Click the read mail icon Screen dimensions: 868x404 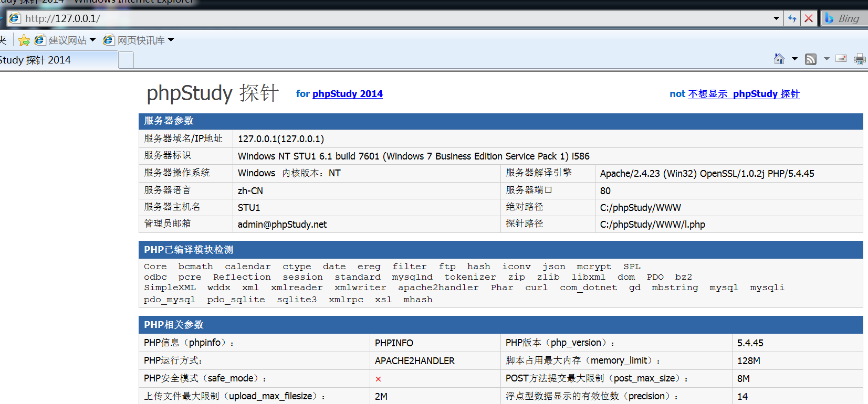click(841, 59)
